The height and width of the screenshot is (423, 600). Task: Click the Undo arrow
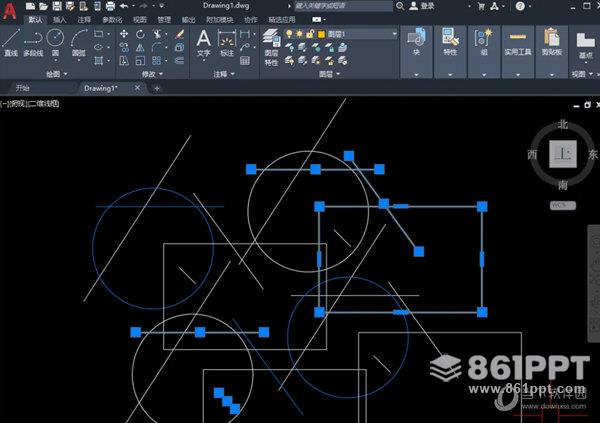[124, 6]
